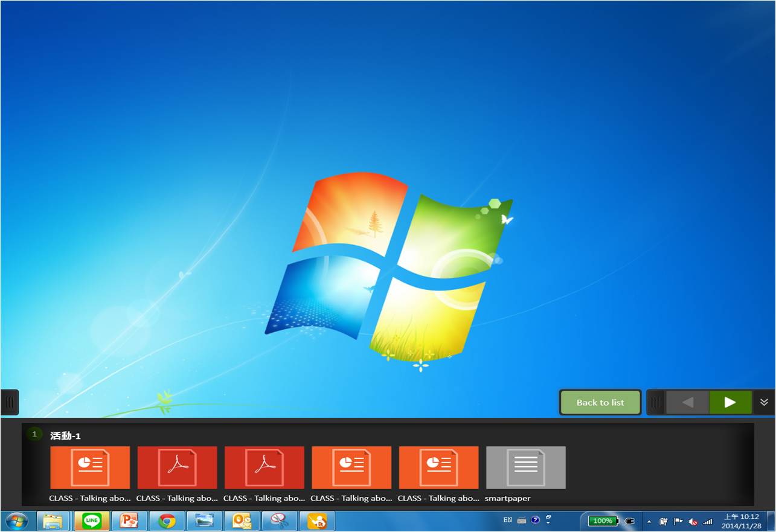Open the first PDF file tile
776x532 pixels.
click(177, 467)
